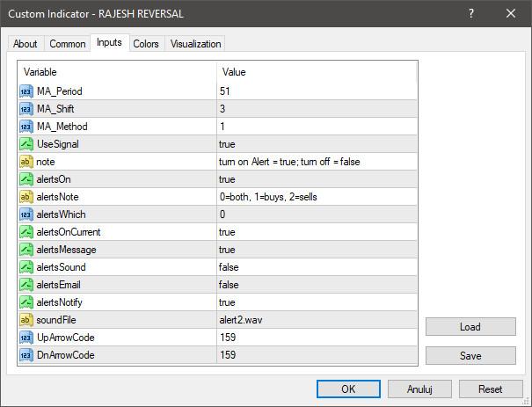Image resolution: width=532 pixels, height=407 pixels.
Task: Switch to the Colors tab
Action: (x=146, y=44)
